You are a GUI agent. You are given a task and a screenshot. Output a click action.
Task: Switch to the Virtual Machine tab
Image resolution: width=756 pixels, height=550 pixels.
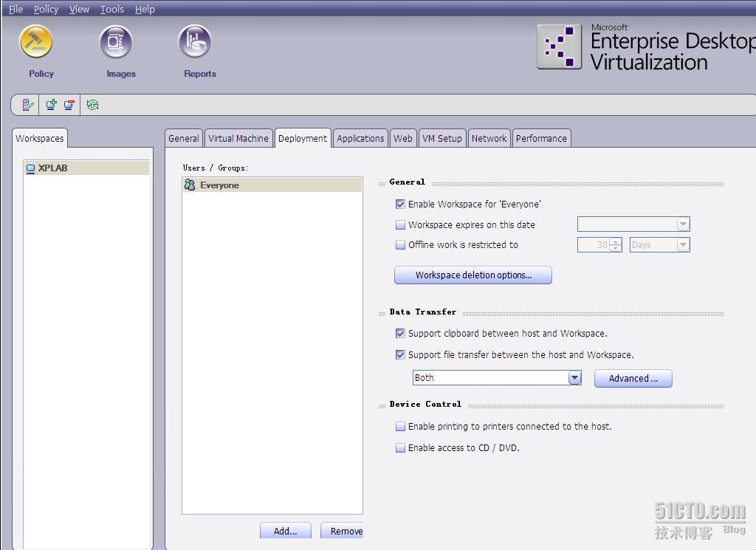click(x=238, y=138)
